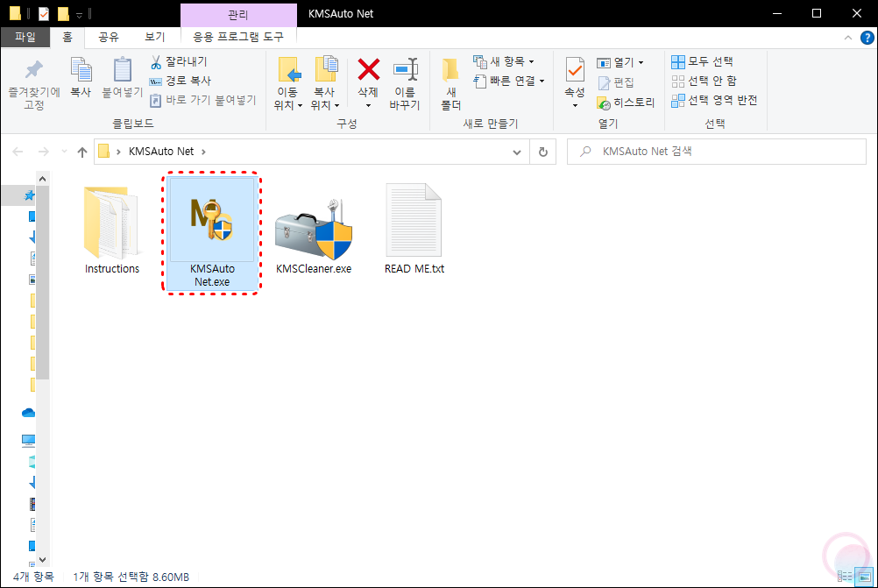Open address bar history dropdown chevron

tap(517, 152)
